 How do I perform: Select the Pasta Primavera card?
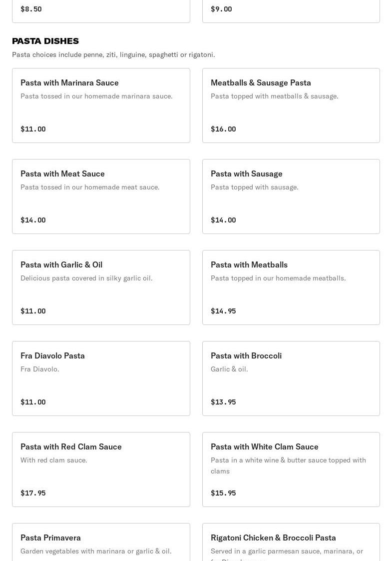[x=101, y=542]
